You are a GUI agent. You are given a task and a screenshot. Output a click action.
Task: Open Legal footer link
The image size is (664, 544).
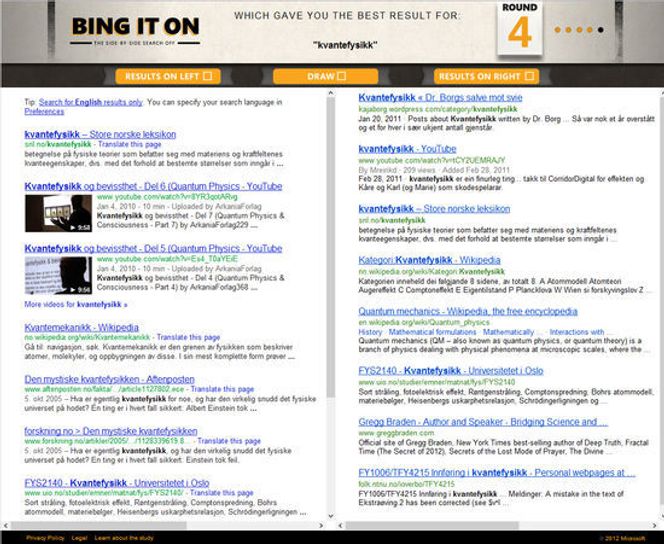click(x=79, y=538)
